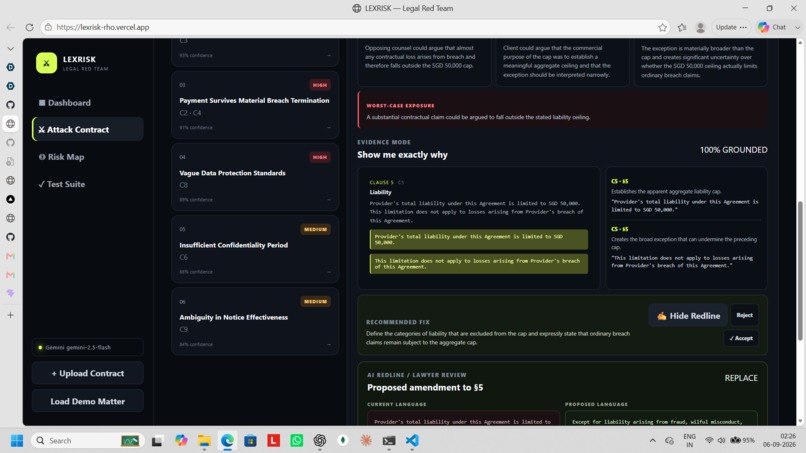This screenshot has height=453, width=806.
Task: Expand the vertical tabs chevron at the top
Action: pos(10,49)
